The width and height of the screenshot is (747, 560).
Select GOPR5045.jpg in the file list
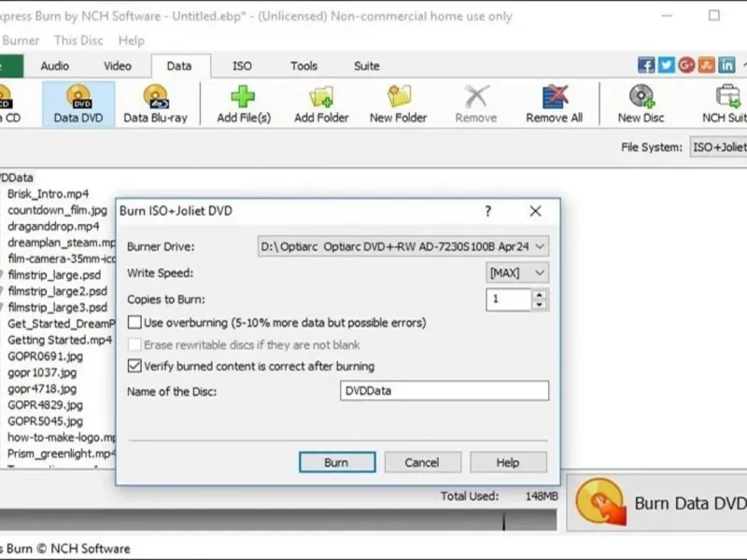pos(45,421)
